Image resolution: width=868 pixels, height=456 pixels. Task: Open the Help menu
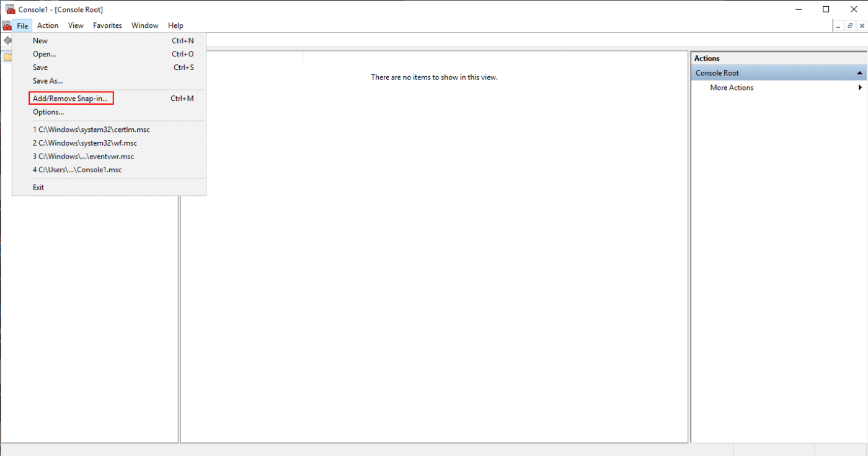tap(175, 25)
